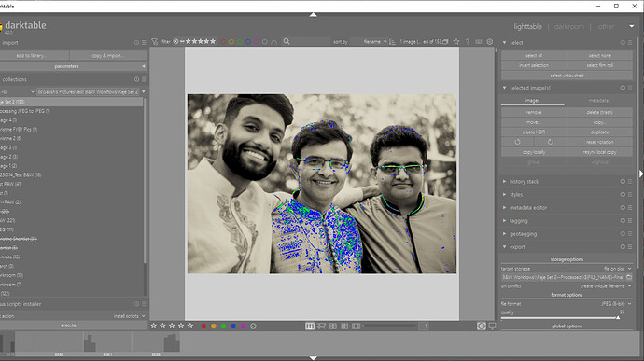
Task: Switch to the darkroom view
Action: 568,27
